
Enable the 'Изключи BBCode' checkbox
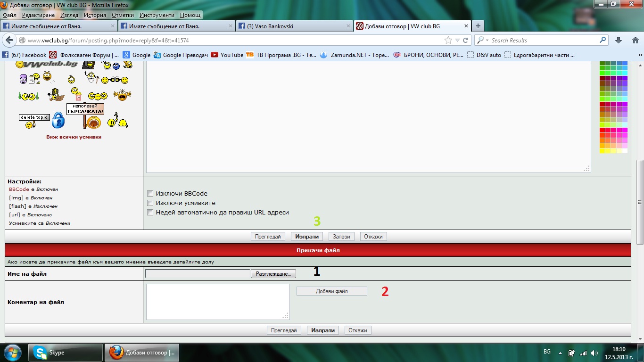point(150,193)
